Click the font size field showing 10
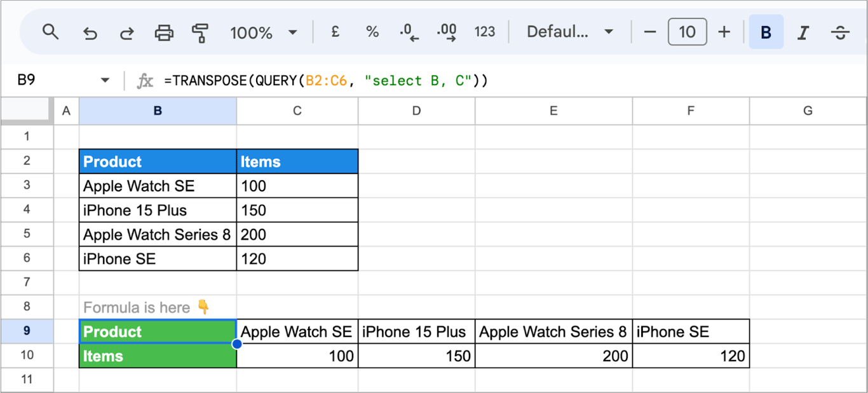This screenshot has width=868, height=393. point(688,32)
